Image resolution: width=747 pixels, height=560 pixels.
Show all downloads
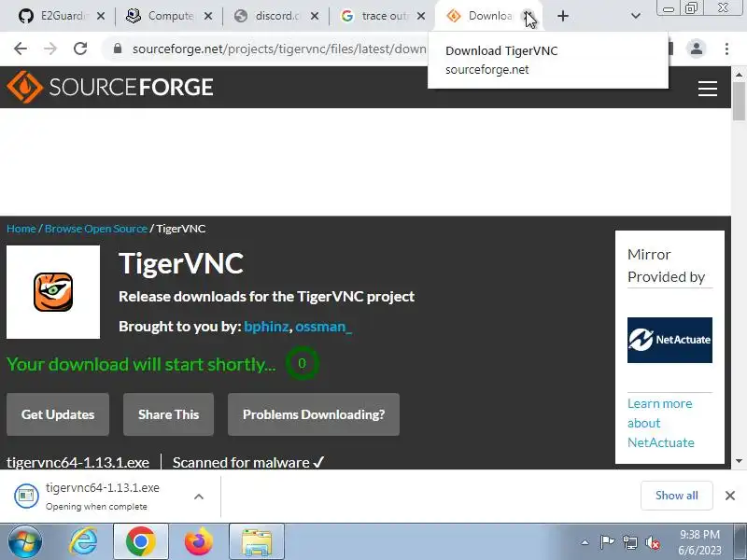click(x=676, y=496)
